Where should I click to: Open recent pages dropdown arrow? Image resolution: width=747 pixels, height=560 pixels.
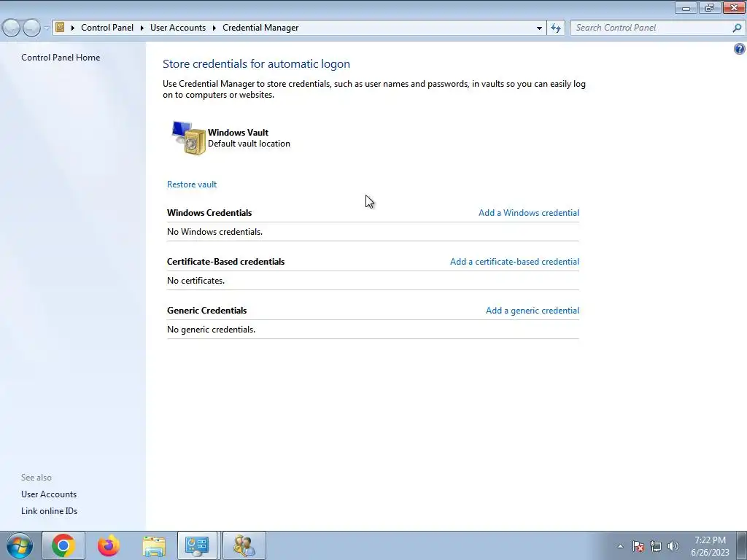coord(46,28)
